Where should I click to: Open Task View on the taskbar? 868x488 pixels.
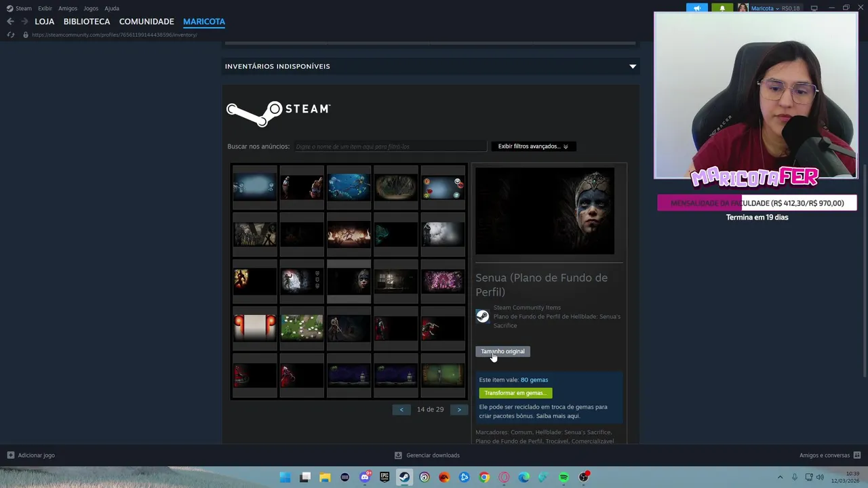click(x=305, y=477)
